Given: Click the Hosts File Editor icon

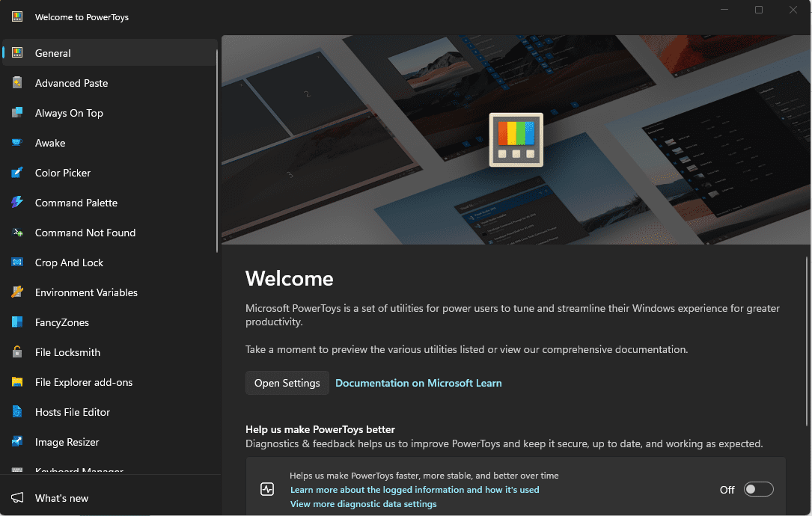Looking at the screenshot, I should [x=17, y=412].
